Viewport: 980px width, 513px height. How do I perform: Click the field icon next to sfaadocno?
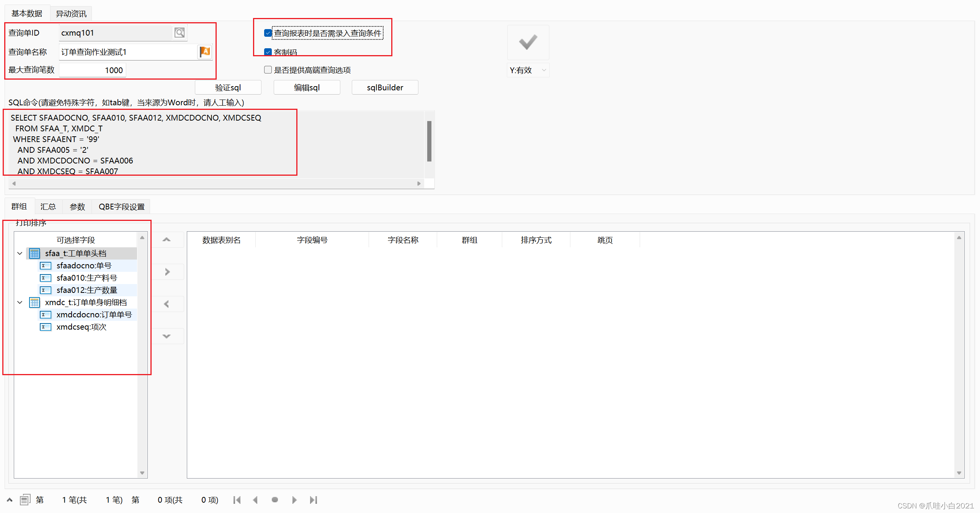click(45, 266)
